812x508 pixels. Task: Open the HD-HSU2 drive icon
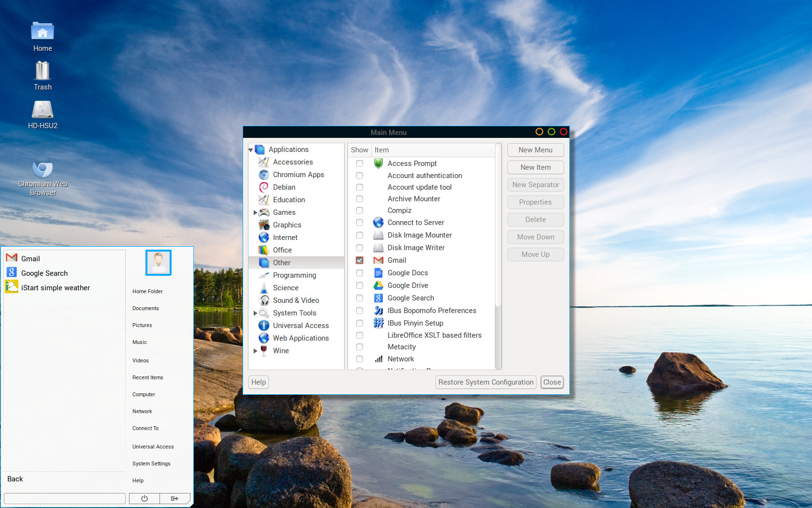pyautogui.click(x=43, y=110)
